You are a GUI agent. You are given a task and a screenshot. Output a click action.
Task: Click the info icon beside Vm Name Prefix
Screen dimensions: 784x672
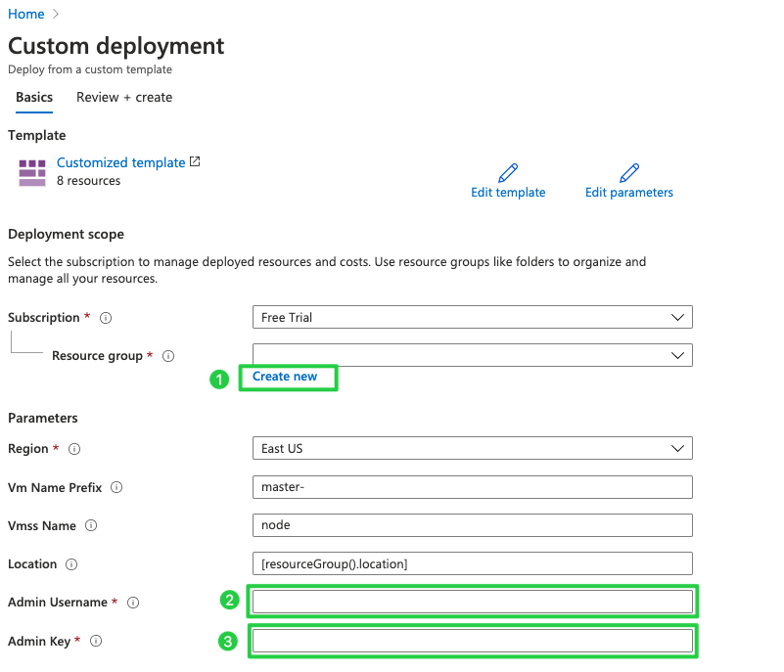[x=116, y=487]
